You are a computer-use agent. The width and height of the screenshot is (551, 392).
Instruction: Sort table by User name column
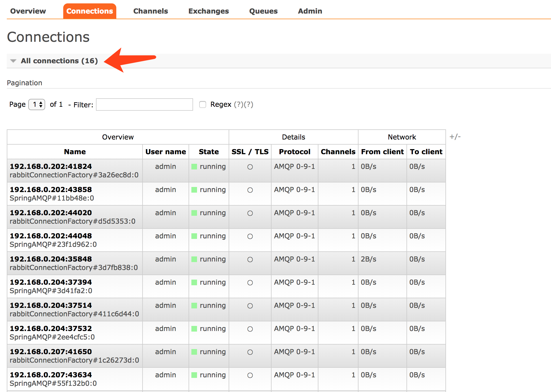[x=166, y=152]
